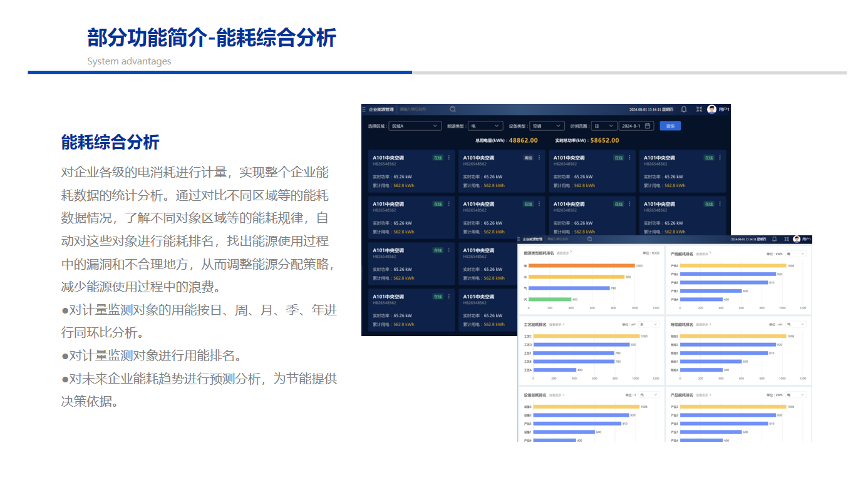Expand the 选择区域 dropdown showing 区域A

(415, 126)
